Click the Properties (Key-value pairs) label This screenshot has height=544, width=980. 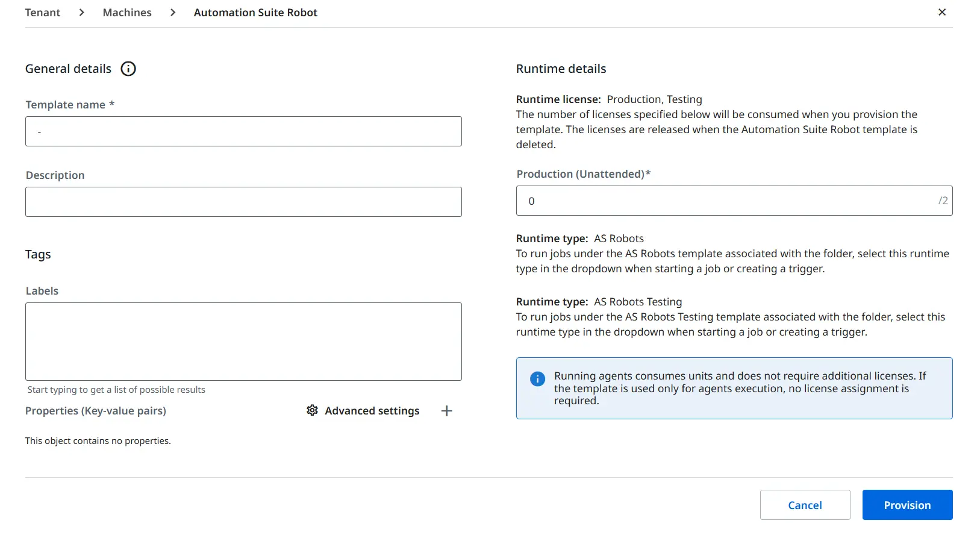coord(96,411)
